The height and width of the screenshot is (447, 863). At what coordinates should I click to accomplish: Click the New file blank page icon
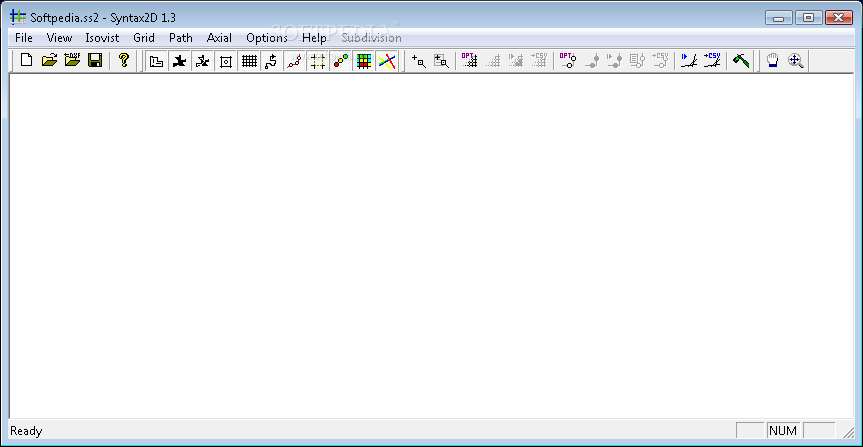pos(26,60)
